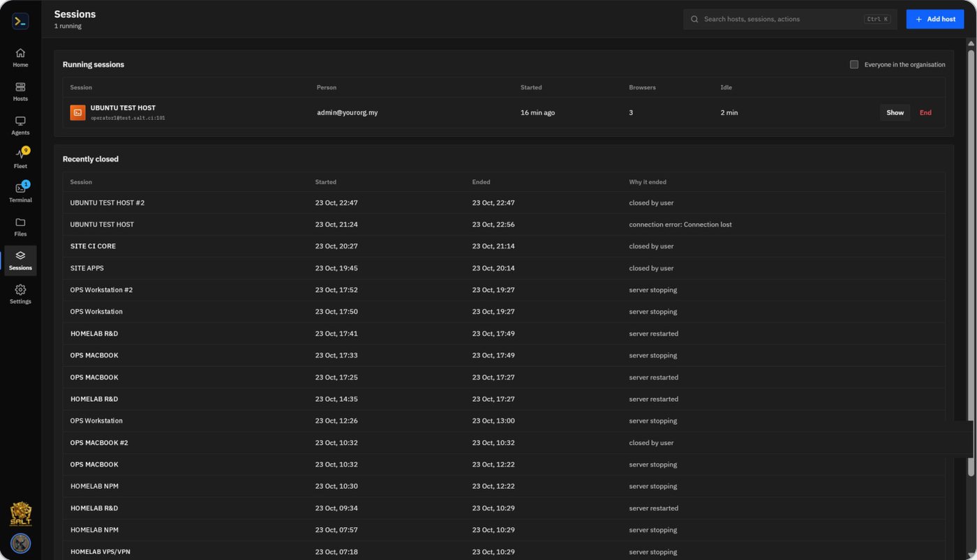The image size is (977, 560).
Task: Focus the Search hosts, sessions, actions field
Action: pyautogui.click(x=790, y=20)
